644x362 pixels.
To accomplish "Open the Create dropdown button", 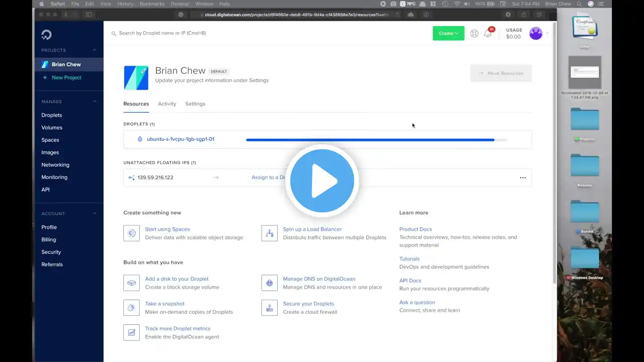I will point(448,34).
